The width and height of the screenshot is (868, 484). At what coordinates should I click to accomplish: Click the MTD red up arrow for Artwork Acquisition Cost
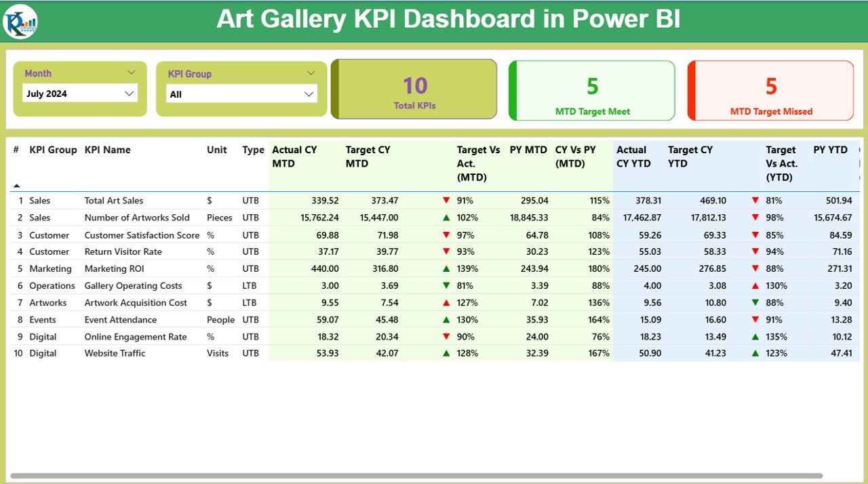point(446,302)
